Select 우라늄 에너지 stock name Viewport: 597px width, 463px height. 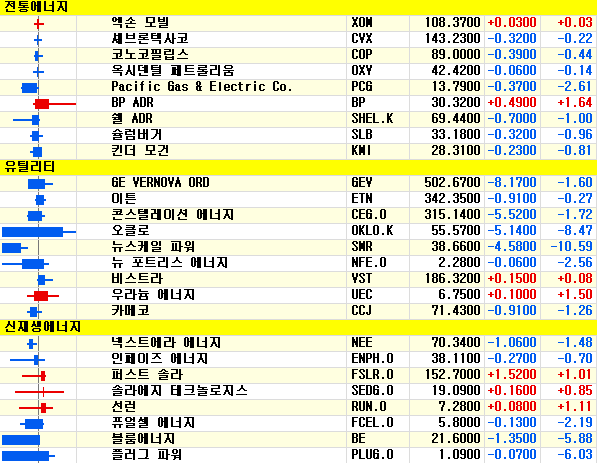(x=153, y=295)
